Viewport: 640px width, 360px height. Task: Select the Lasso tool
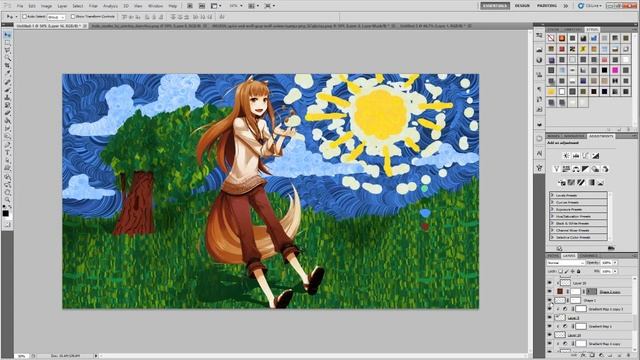click(7, 50)
